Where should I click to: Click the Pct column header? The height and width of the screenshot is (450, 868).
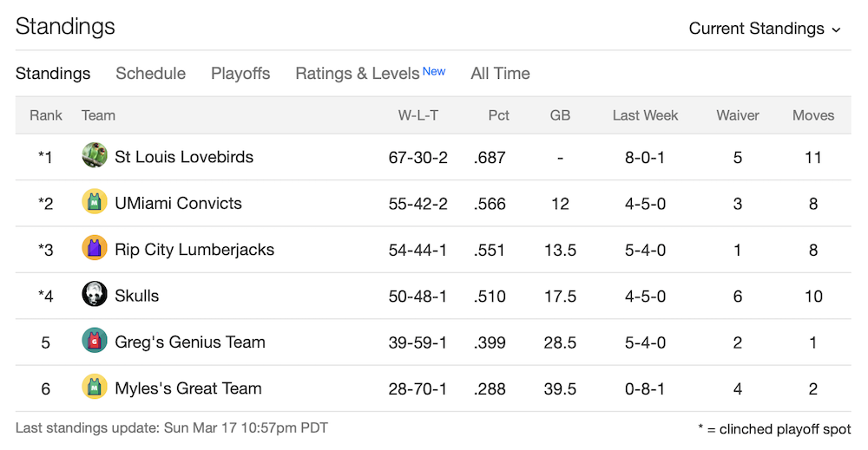498,115
